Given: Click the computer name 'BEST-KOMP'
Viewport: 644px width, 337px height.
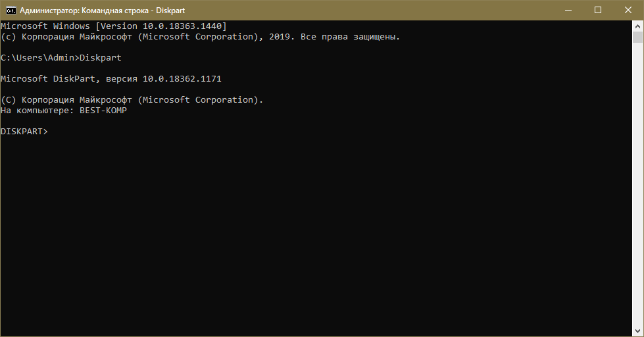Looking at the screenshot, I should point(103,111).
